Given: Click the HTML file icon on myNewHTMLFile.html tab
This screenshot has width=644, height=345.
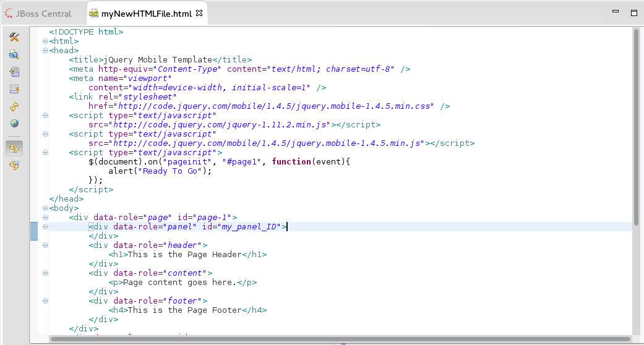Looking at the screenshot, I should 93,14.
